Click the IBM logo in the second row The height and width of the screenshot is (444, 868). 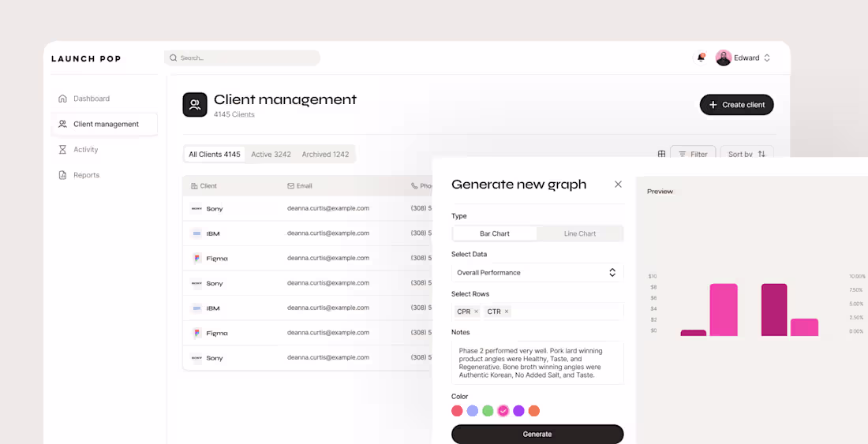click(x=196, y=233)
